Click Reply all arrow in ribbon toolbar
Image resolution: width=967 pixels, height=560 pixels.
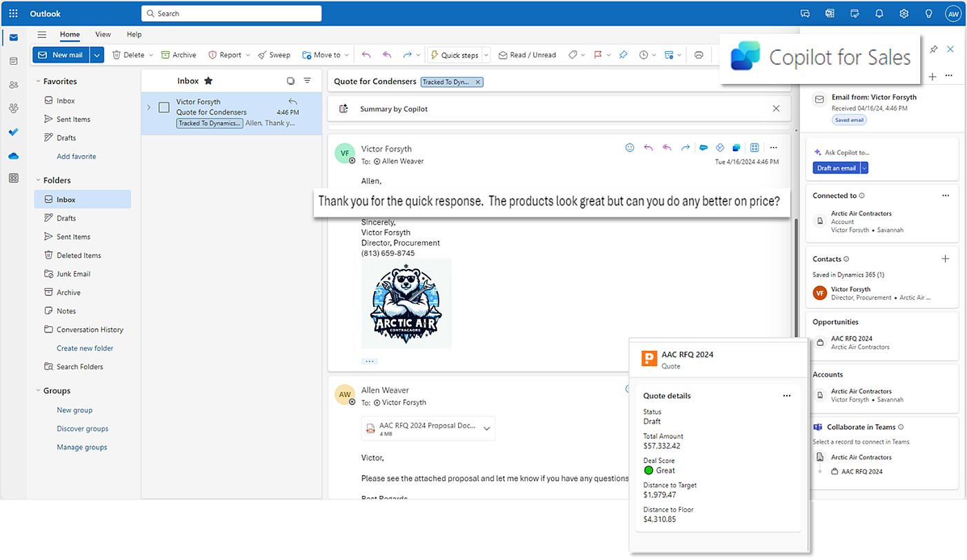pyautogui.click(x=387, y=55)
